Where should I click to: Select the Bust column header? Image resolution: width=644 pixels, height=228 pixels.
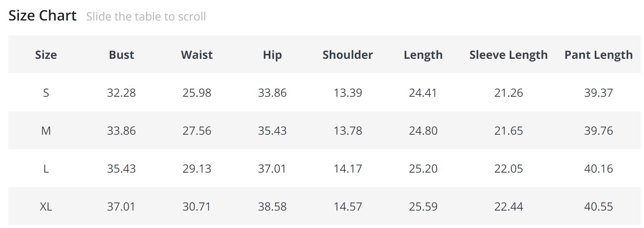(x=121, y=55)
